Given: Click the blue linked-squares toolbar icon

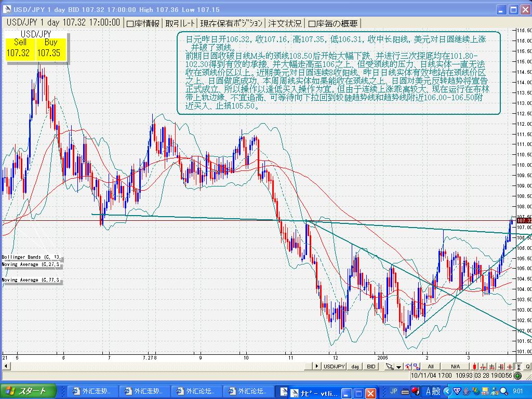Looking at the screenshot, I should 417,366.
